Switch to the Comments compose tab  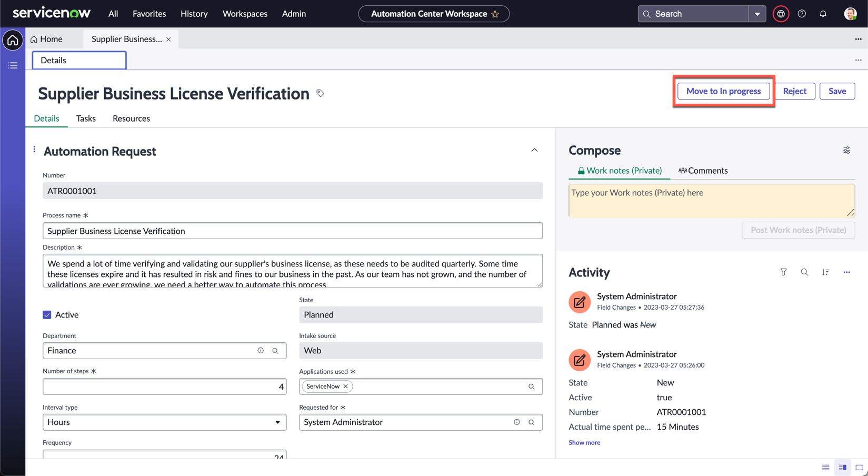pos(703,171)
